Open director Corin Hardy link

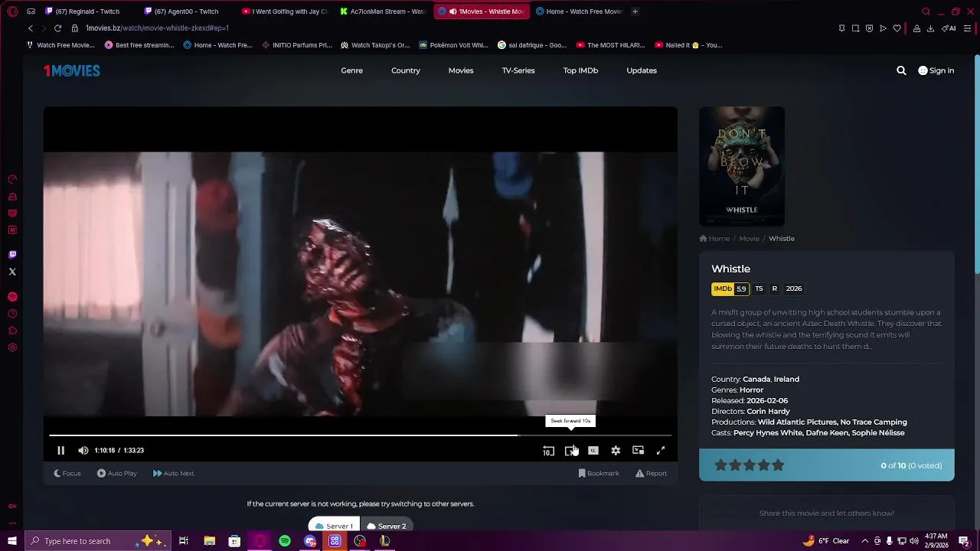[768, 411]
